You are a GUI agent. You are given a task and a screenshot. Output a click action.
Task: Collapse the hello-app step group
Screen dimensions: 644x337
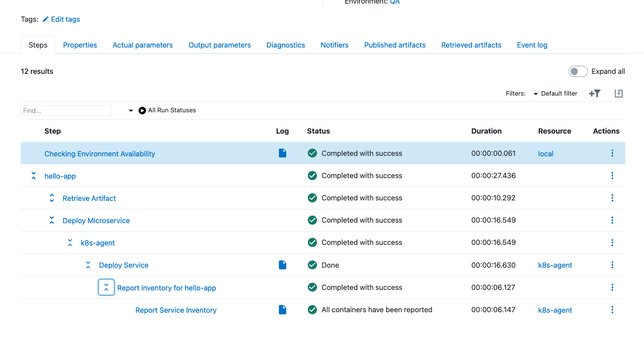tap(33, 176)
